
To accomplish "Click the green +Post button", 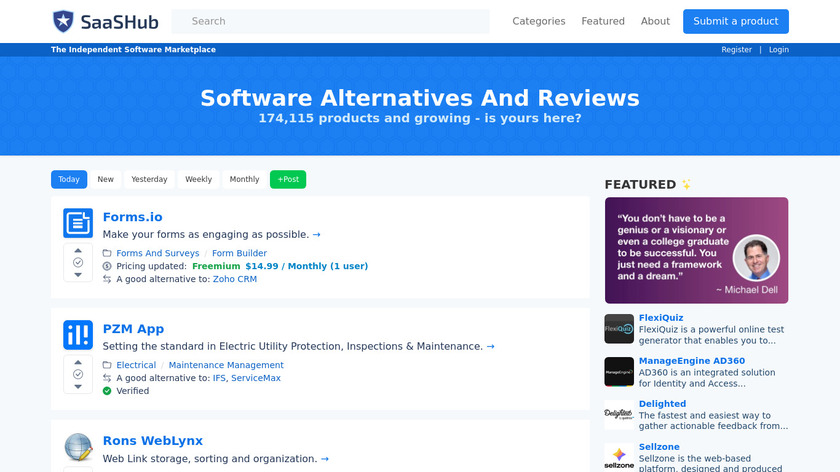I will click(x=288, y=180).
